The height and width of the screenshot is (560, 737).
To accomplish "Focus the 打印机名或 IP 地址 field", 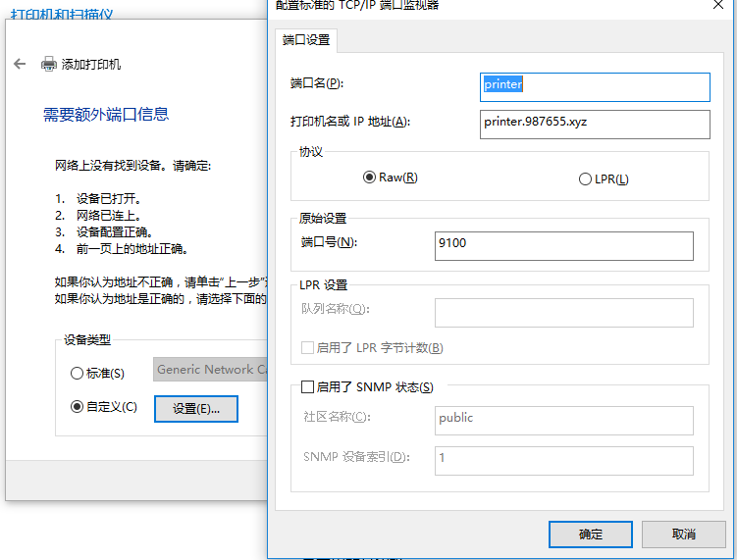I will tap(594, 124).
